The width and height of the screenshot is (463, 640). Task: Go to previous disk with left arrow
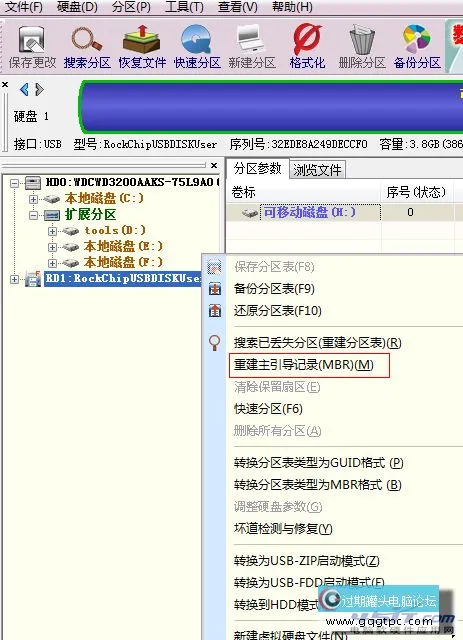point(24,89)
